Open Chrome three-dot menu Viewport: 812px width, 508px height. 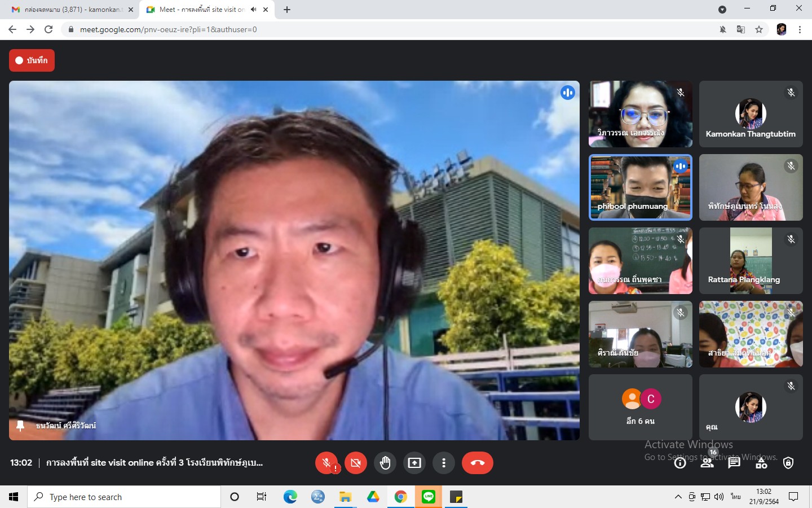click(800, 29)
